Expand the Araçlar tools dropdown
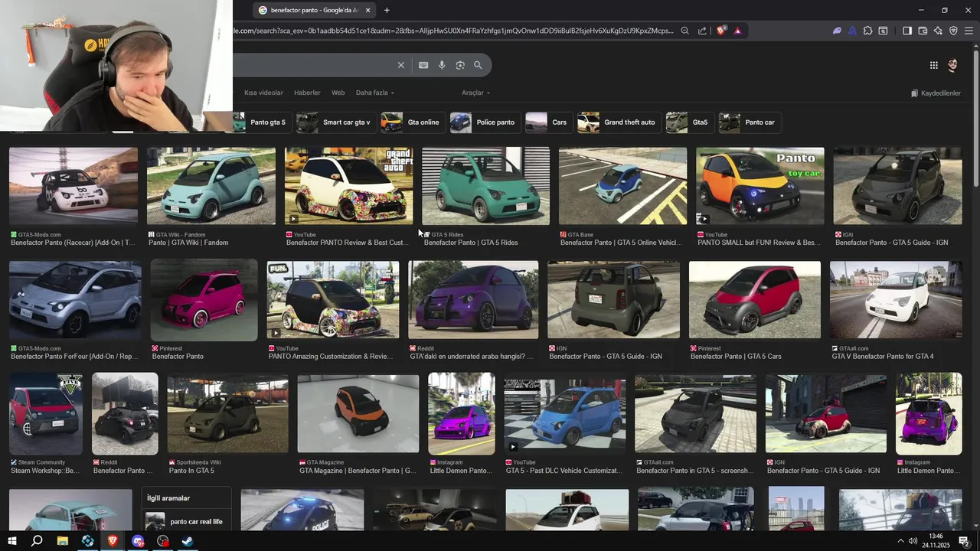 point(475,93)
